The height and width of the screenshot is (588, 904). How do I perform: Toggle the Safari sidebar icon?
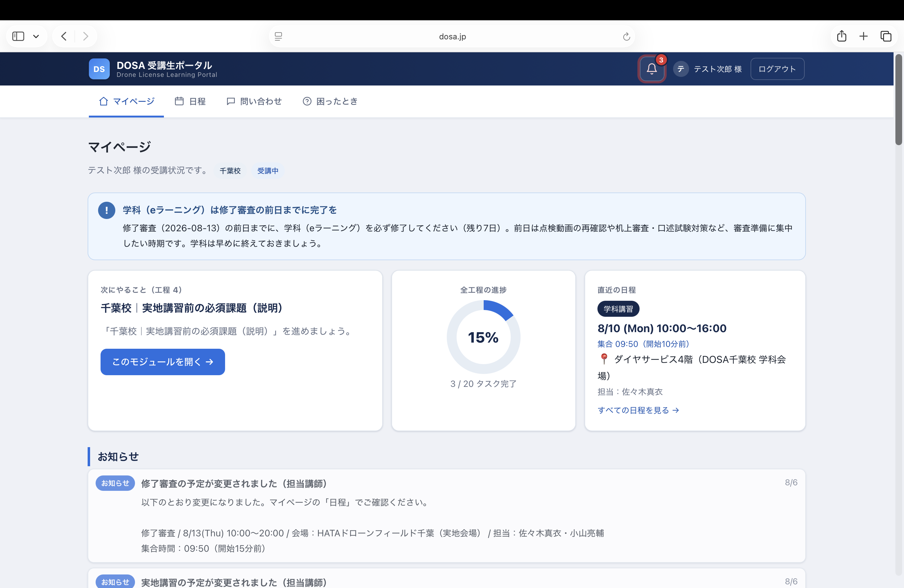18,36
